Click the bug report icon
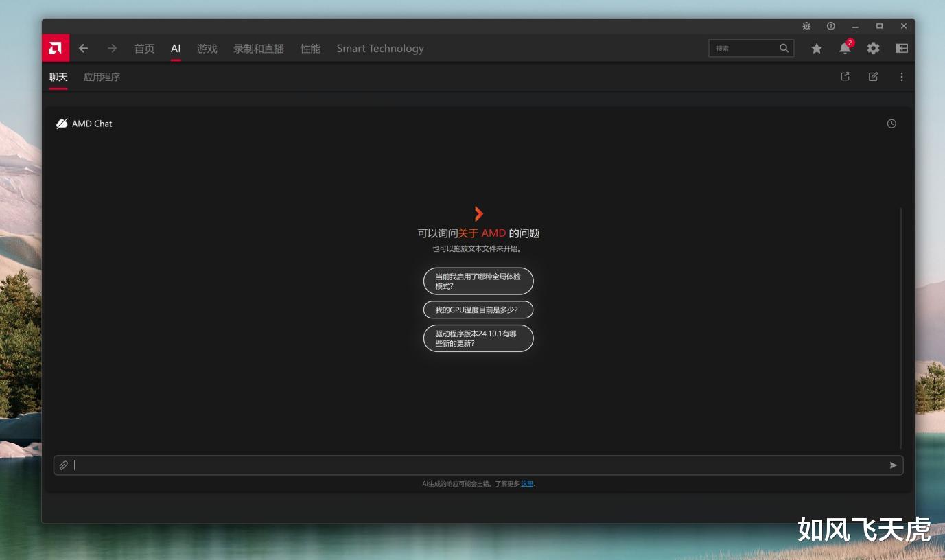Viewport: 945px width, 560px height. coord(806,26)
